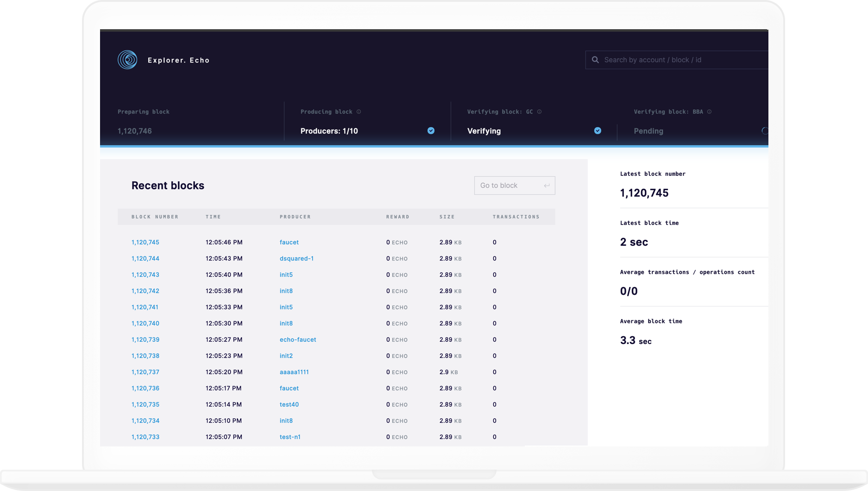Click the Verifying status checkmark icon
This screenshot has height=491, width=868.
(598, 131)
